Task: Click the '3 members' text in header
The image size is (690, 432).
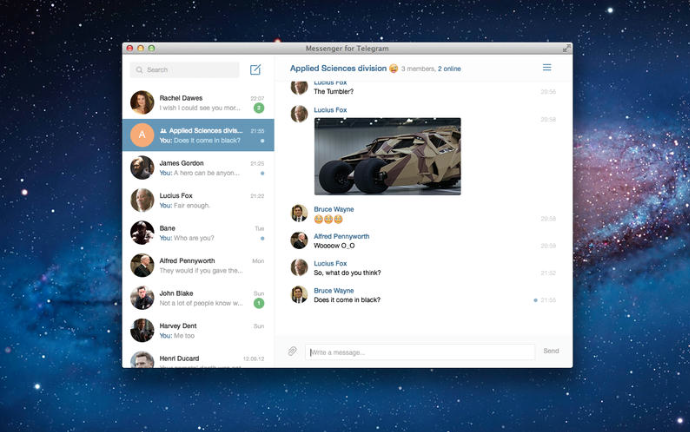Action: (x=418, y=69)
